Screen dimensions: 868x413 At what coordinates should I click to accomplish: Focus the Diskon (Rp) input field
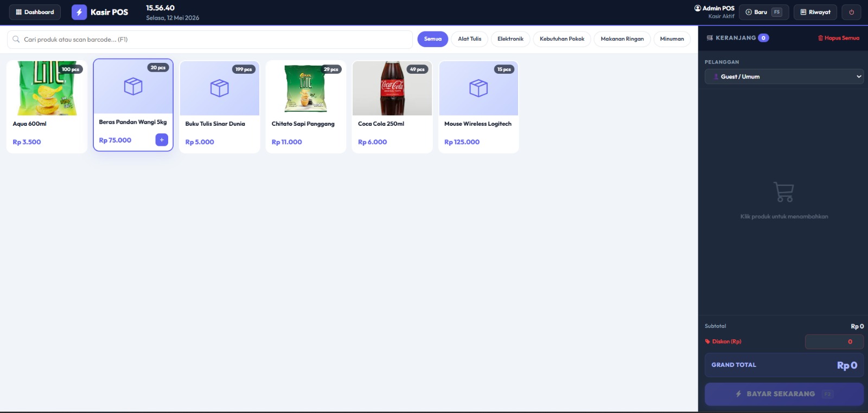click(x=834, y=341)
